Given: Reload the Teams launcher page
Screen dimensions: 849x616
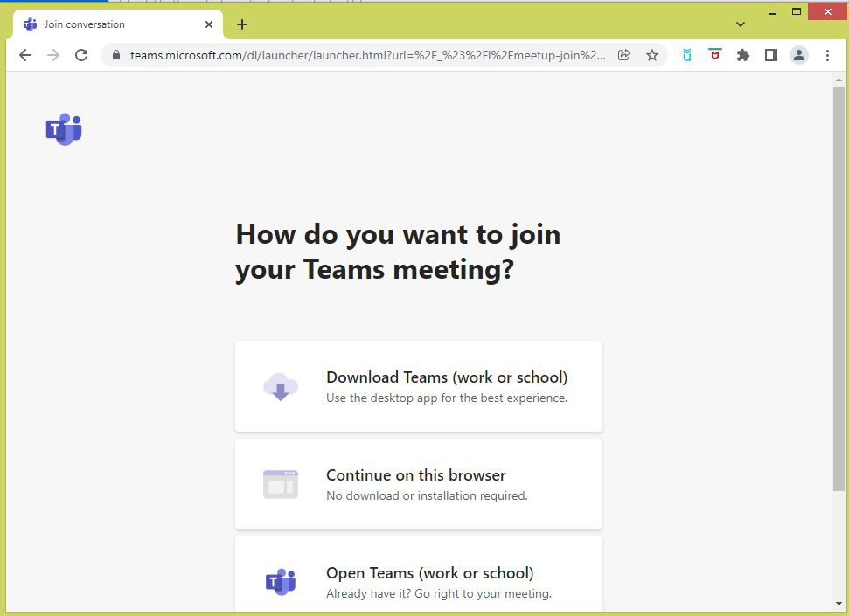Looking at the screenshot, I should [81, 55].
